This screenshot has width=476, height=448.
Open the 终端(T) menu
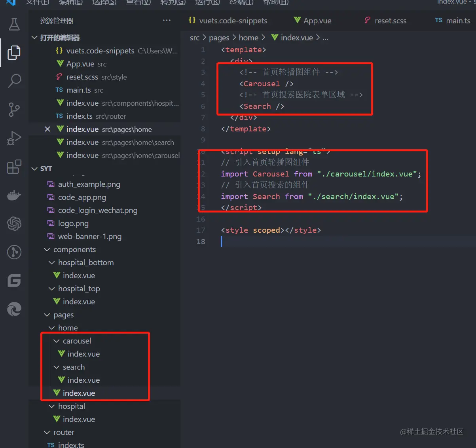pyautogui.click(x=241, y=2)
